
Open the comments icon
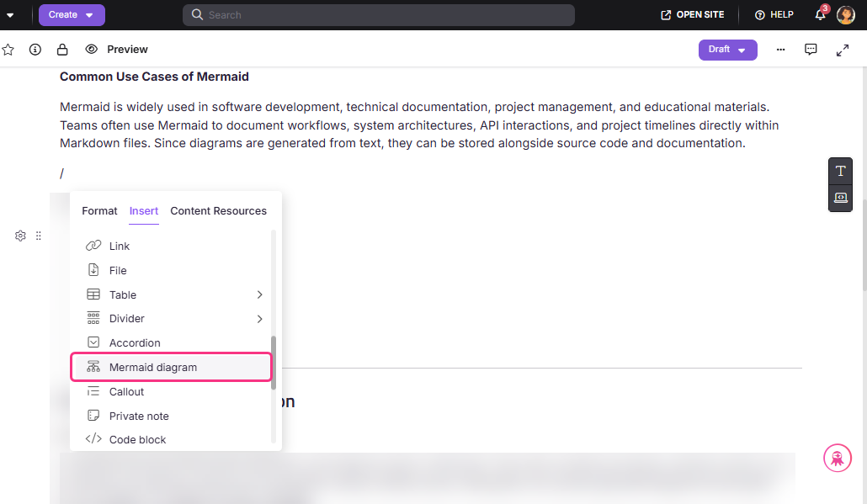coord(811,50)
